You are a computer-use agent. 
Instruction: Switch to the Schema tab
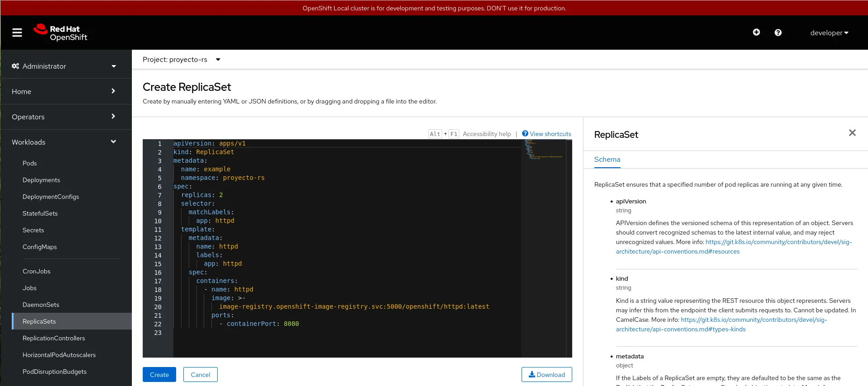pos(607,160)
